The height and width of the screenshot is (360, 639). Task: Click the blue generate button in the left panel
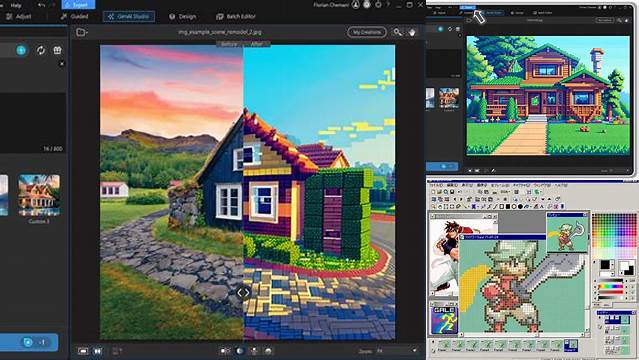click(29, 342)
